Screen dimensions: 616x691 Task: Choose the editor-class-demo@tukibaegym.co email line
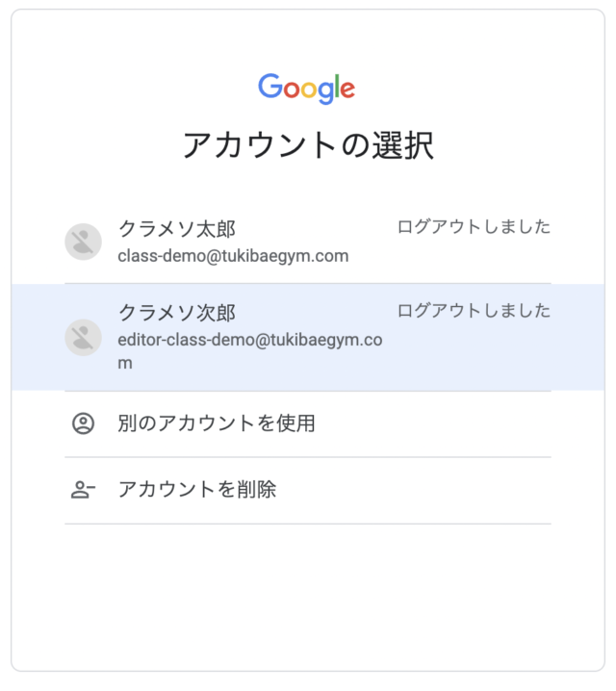coord(250,341)
